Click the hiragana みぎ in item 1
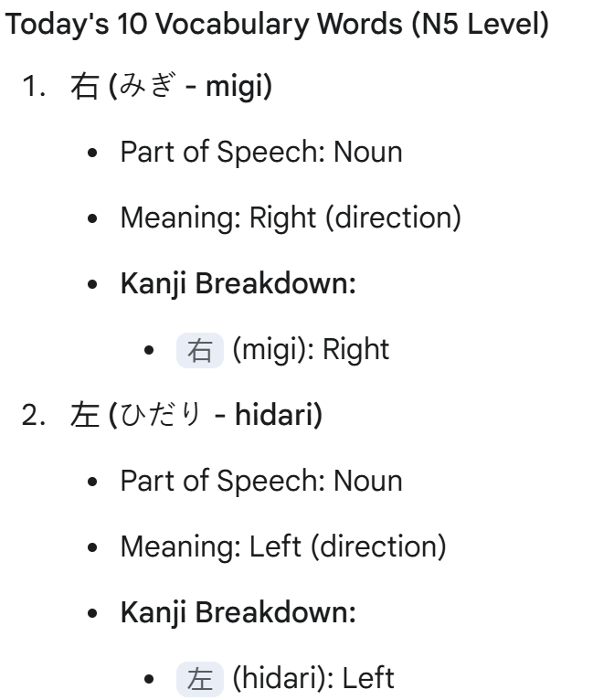 coord(147,85)
